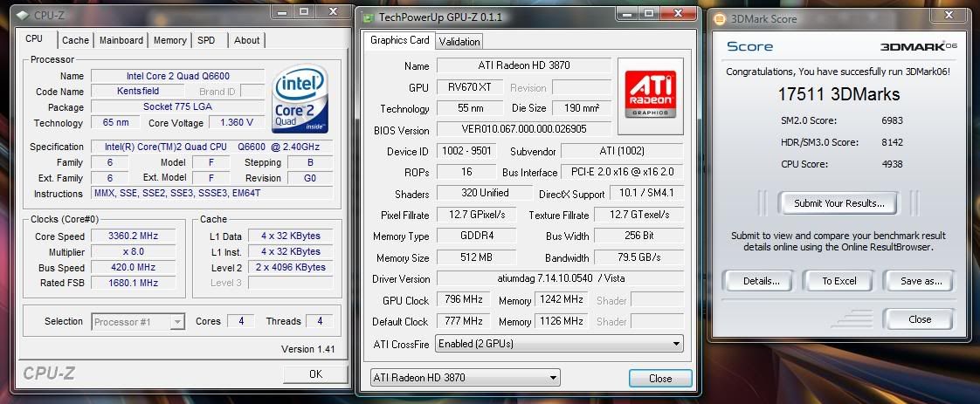Click Close in the 3DMark Score window
980x404 pixels.
pyautogui.click(x=920, y=319)
